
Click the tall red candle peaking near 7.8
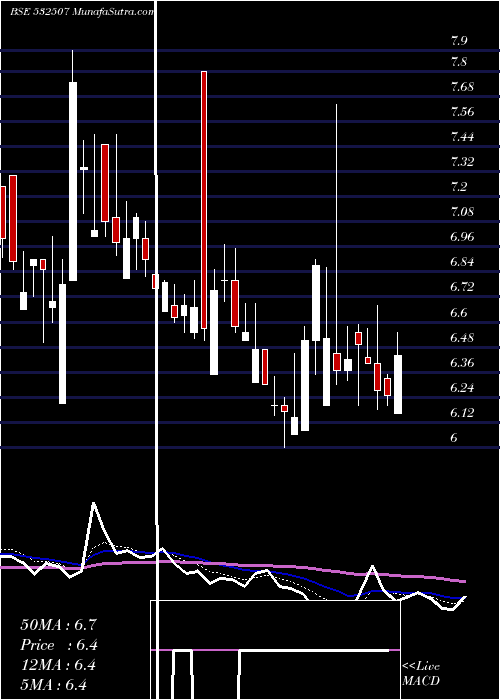tap(204, 200)
